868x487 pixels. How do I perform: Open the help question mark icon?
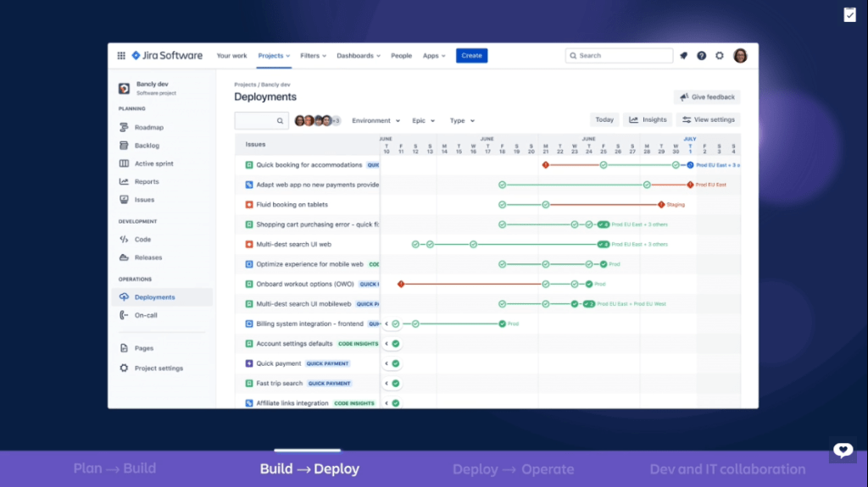[702, 56]
